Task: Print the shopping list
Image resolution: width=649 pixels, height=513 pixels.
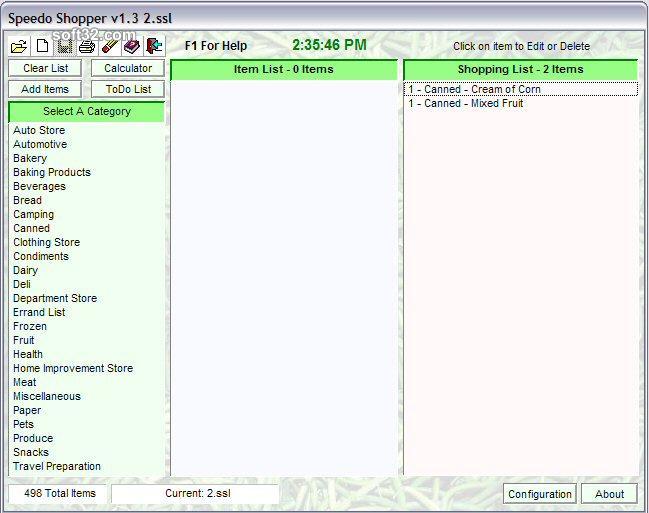Action: (x=87, y=46)
